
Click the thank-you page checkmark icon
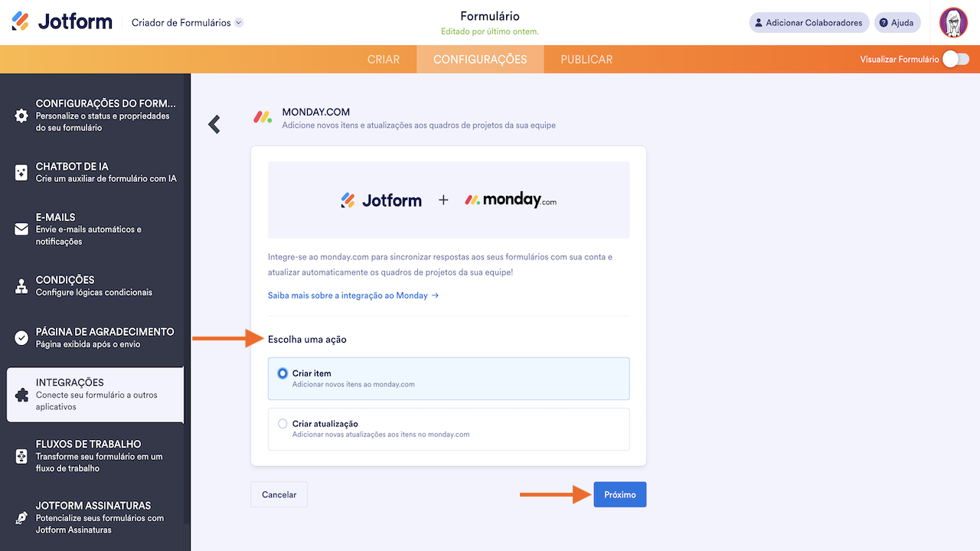[x=21, y=337]
